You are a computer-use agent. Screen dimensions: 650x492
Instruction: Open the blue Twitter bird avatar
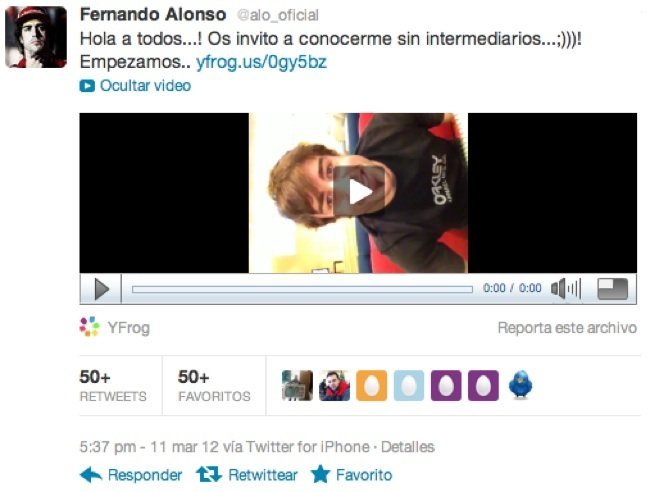[x=521, y=385]
